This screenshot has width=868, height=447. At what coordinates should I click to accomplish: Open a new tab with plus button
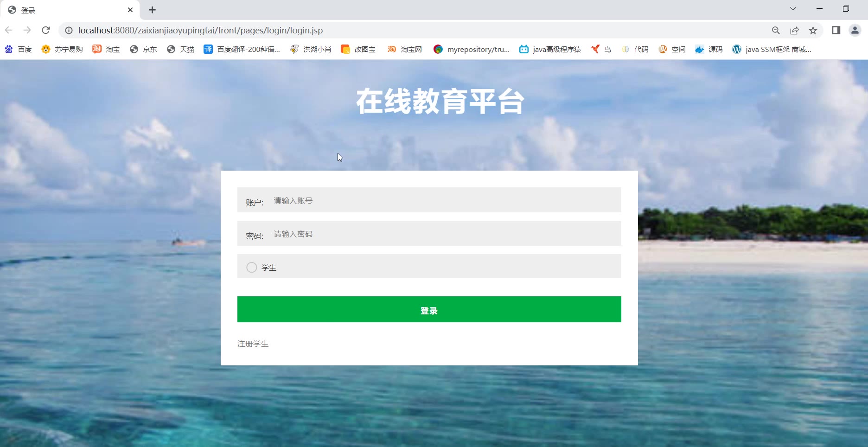pyautogui.click(x=152, y=10)
